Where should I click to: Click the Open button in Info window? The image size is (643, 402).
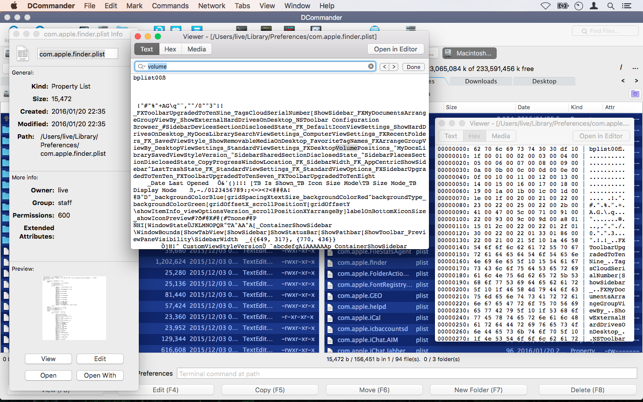point(48,375)
